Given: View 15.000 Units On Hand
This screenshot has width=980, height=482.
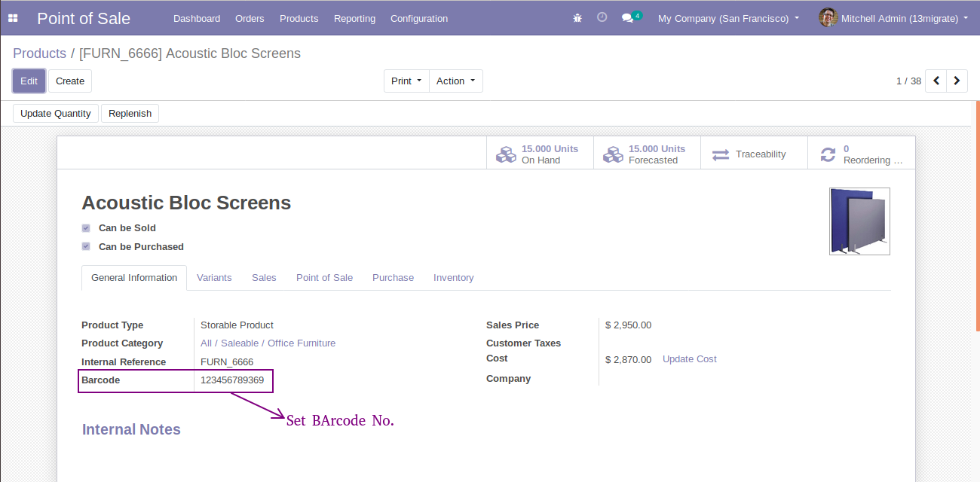Looking at the screenshot, I should pyautogui.click(x=540, y=153).
